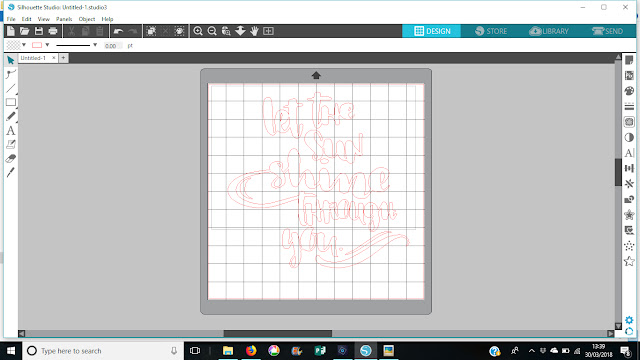640x360 pixels.
Task: Open the Panels menu
Action: pyautogui.click(x=64, y=19)
